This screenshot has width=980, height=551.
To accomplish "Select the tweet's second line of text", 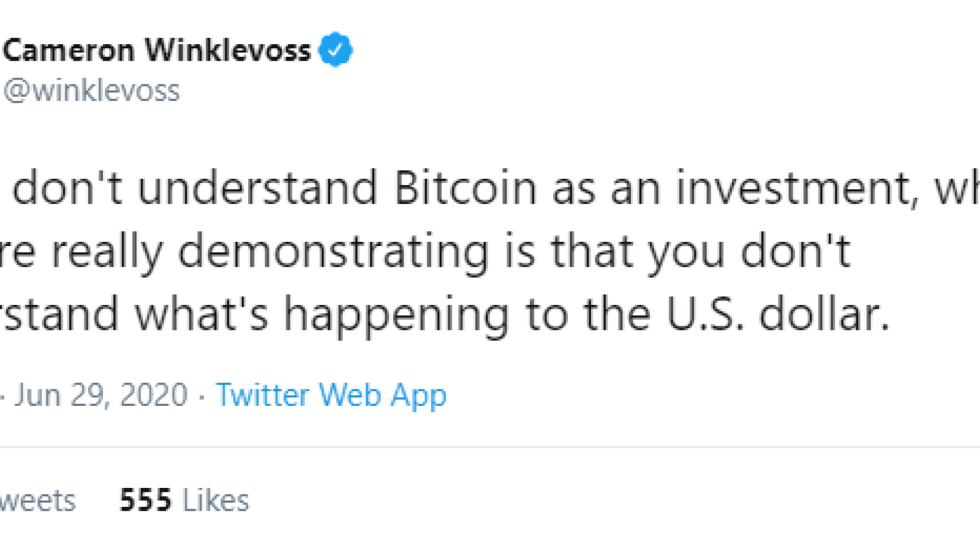I will (425, 252).
